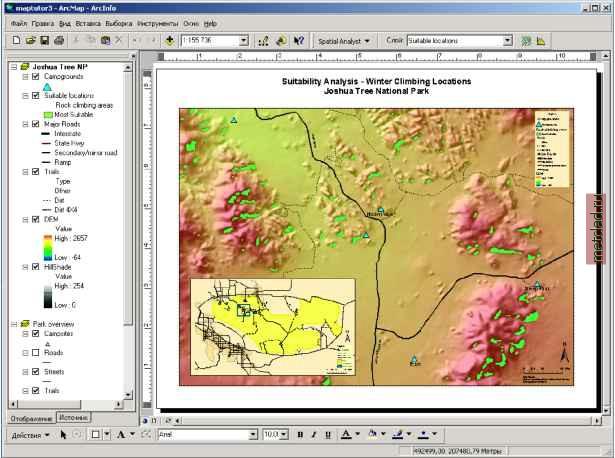The width and height of the screenshot is (615, 458).
Task: Toggle the Campgrounds layer checkbox
Action: coord(36,76)
